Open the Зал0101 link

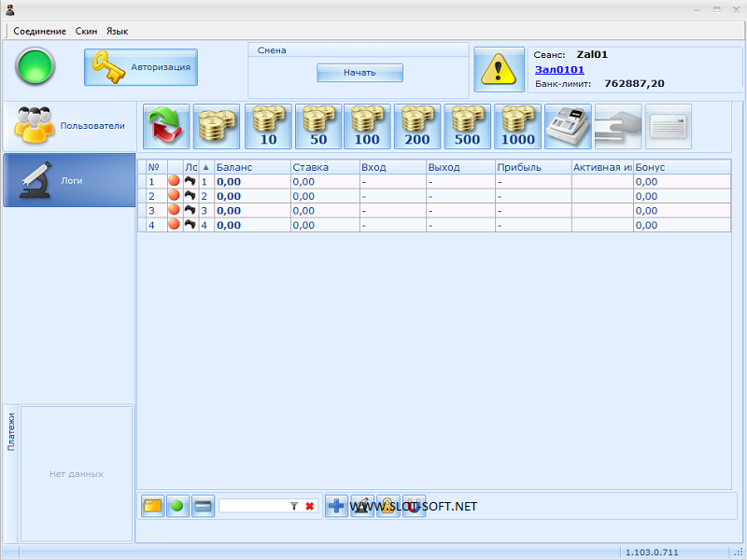(559, 69)
